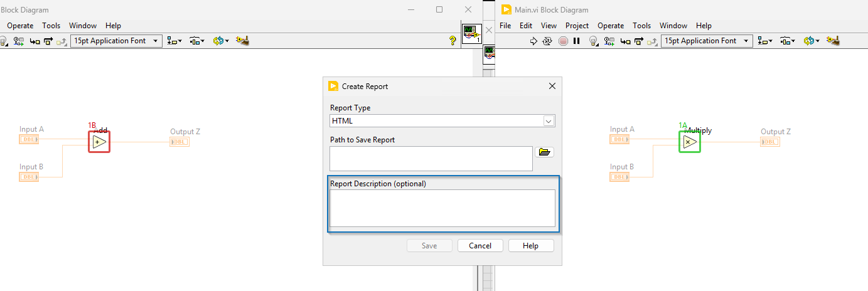
Task: Open the Report Type dropdown
Action: pos(548,121)
